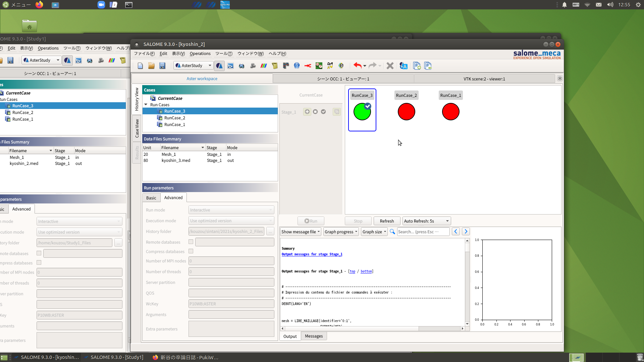Click the grey X delete icon
This screenshot has width=644, height=362.
[390, 66]
